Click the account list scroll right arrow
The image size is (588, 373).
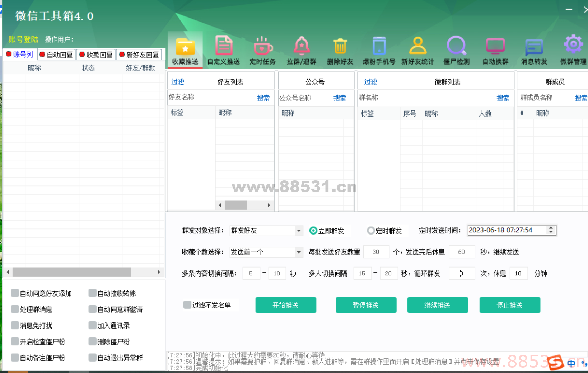(x=159, y=272)
